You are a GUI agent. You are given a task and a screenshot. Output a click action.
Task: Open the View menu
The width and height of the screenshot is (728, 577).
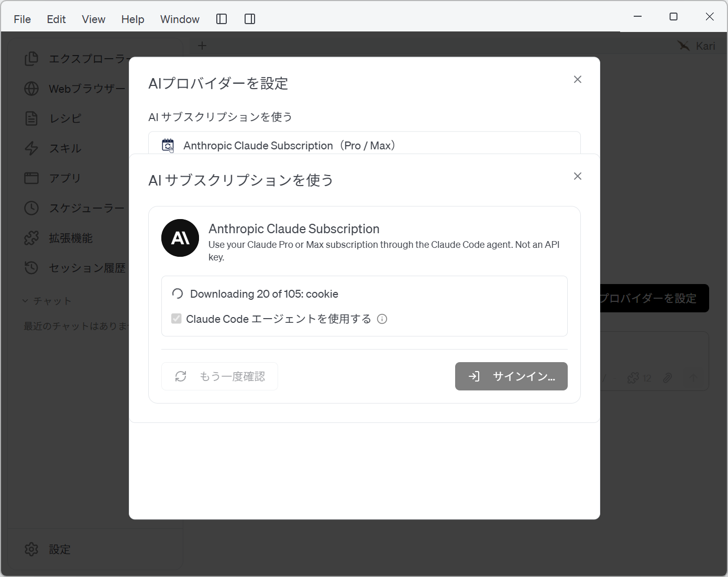[93, 19]
